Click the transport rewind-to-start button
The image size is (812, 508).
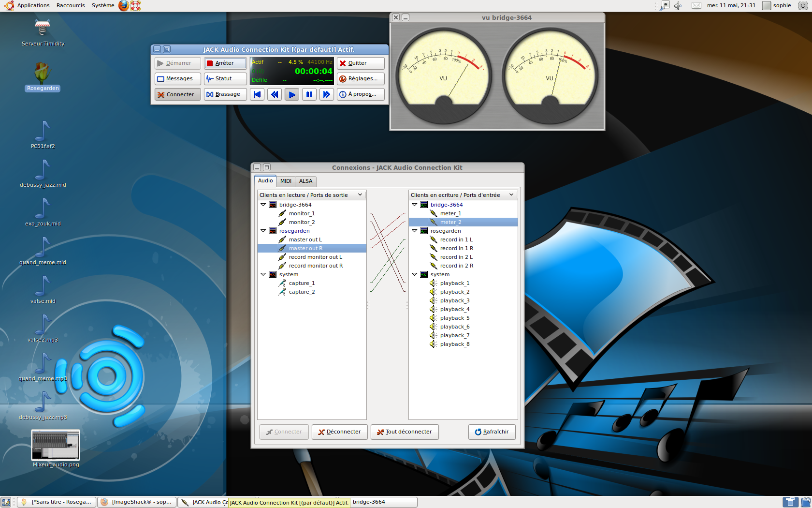(257, 94)
